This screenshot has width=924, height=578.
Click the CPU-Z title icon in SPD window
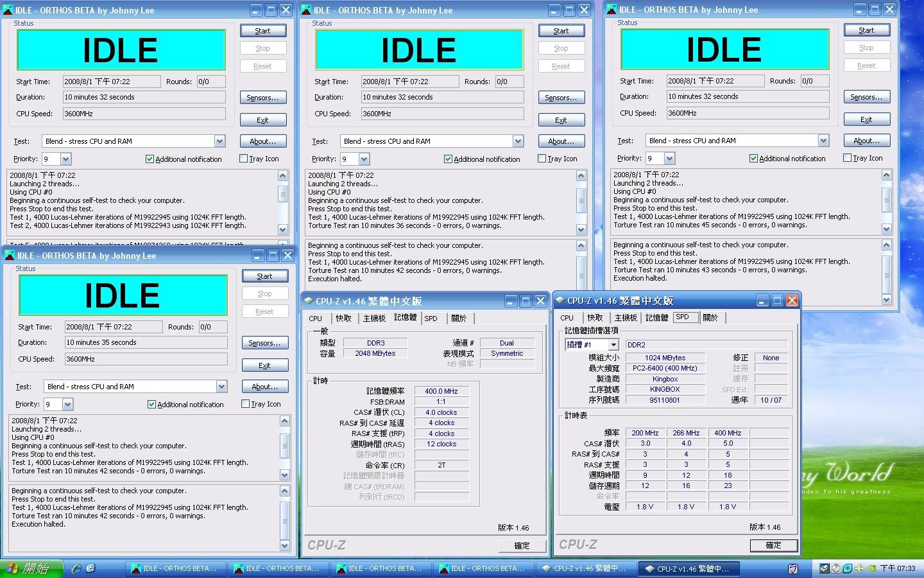560,301
